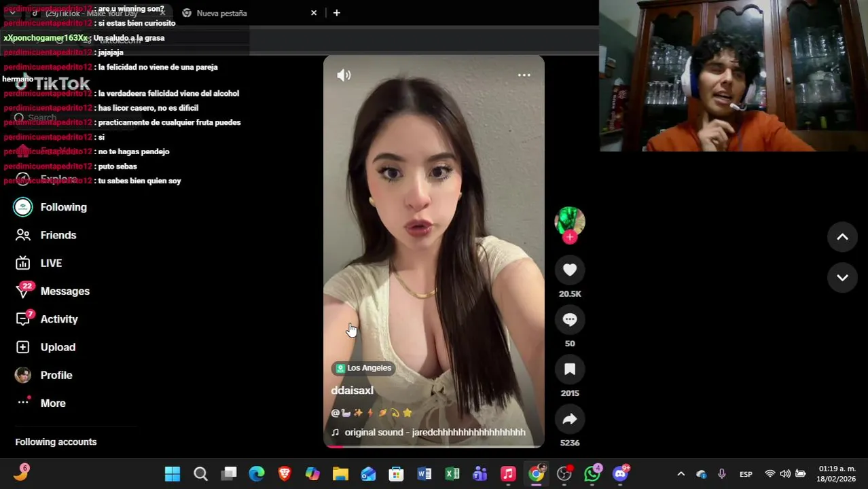Follow creator with the red plus badge
Viewport: 868px width, 489px height.
pyautogui.click(x=570, y=237)
